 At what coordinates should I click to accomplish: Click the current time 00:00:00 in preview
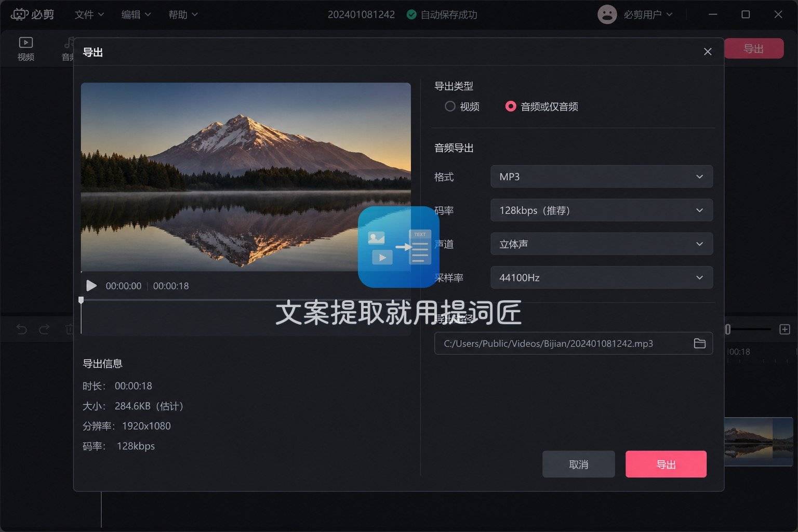[124, 286]
